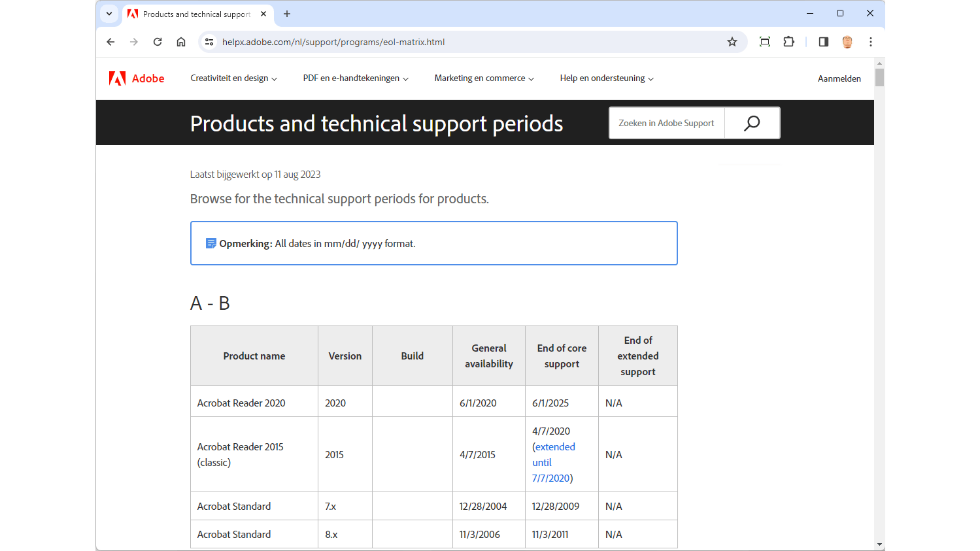980x551 pixels.
Task: Open the Chrome side panel
Action: (824, 42)
